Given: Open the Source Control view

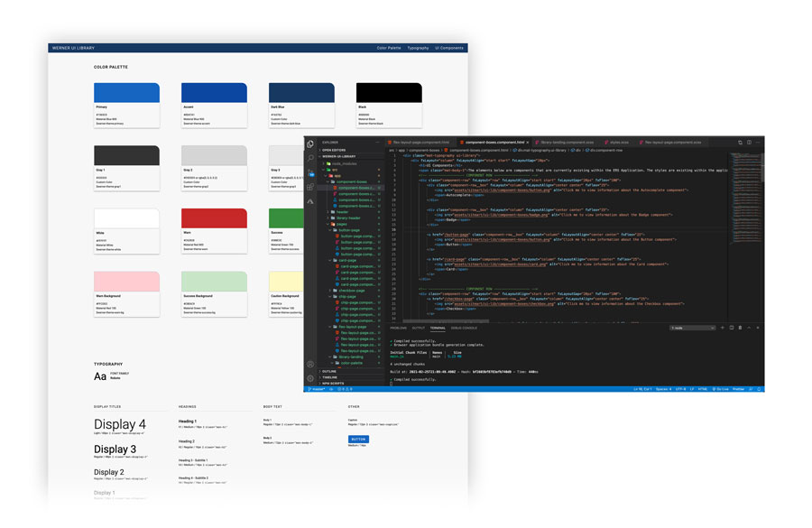Looking at the screenshot, I should pyautogui.click(x=310, y=172).
